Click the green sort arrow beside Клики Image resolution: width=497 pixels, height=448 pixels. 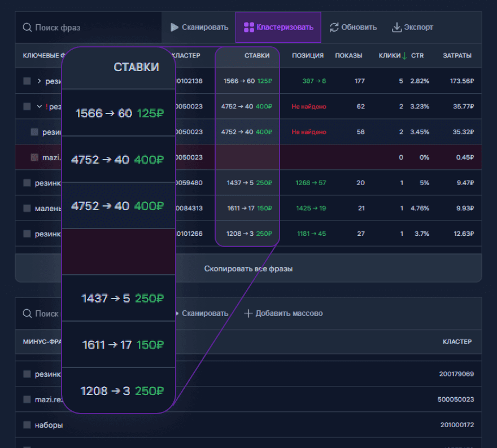coord(404,55)
